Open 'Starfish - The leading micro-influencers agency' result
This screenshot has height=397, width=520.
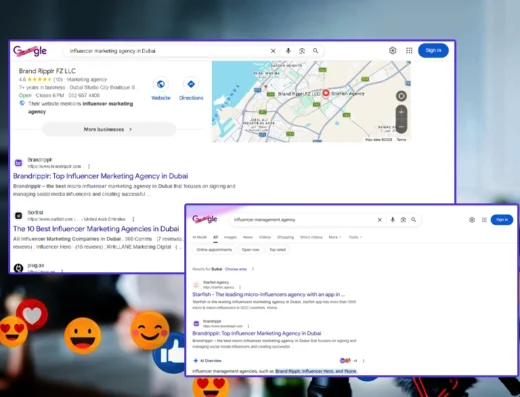tap(268, 294)
